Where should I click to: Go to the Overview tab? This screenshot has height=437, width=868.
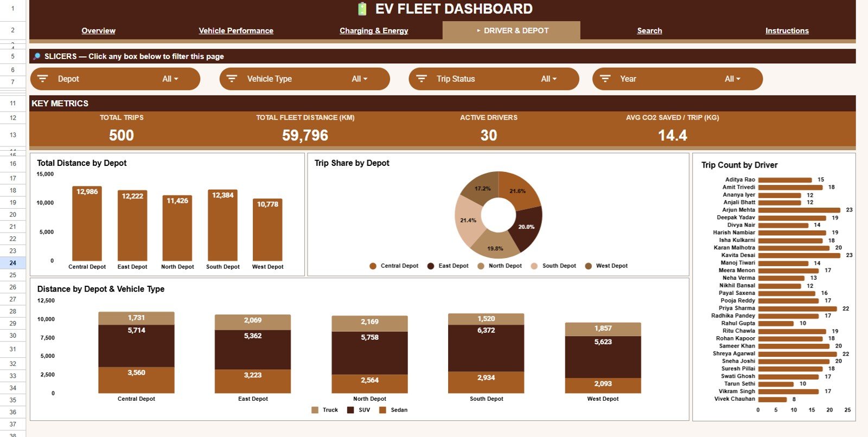click(98, 31)
